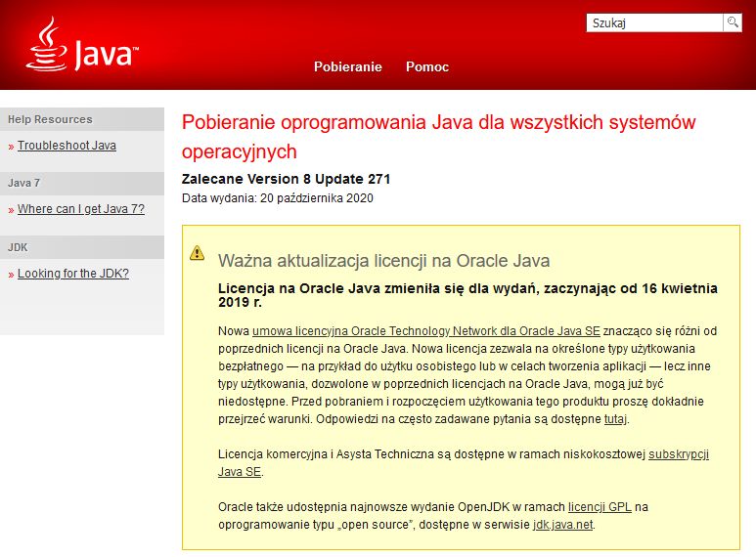This screenshot has height=557, width=756.
Task: Click the heading 'Ważna aktualizacja licencji na Oracle Java'
Action: tap(383, 261)
